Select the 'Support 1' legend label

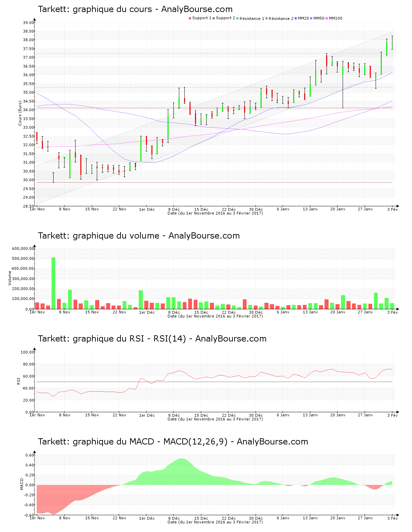pyautogui.click(x=202, y=18)
